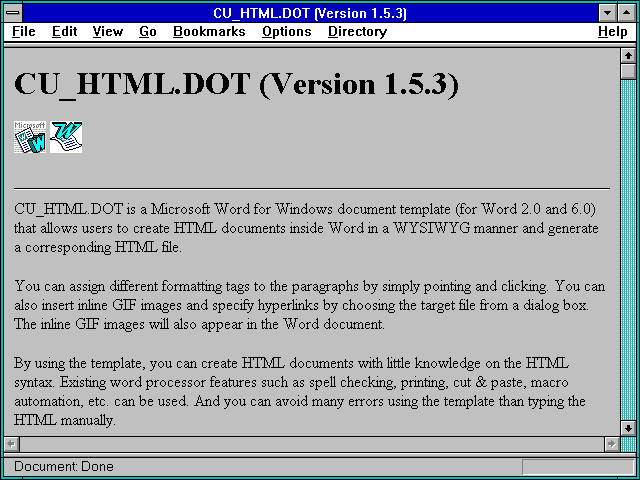Click the vertical scrollbar down arrow
Image resolution: width=640 pixels, height=480 pixels.
628,428
